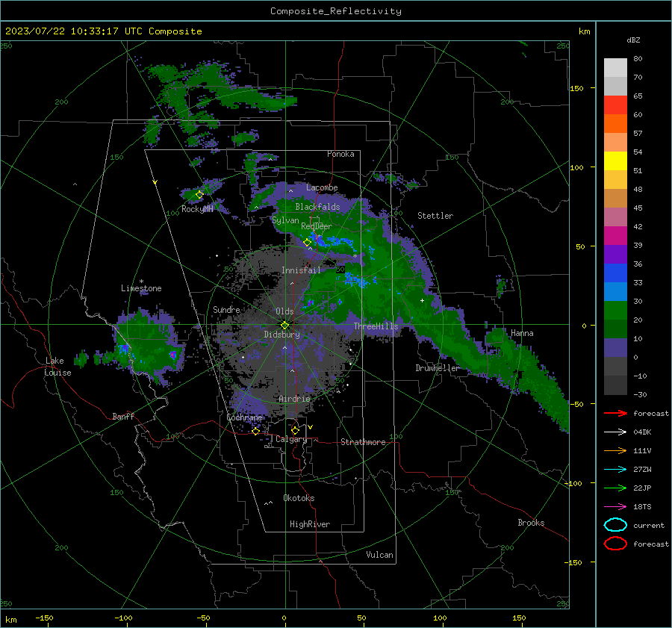The width and height of the screenshot is (672, 628).
Task: Click the Hanna town label
Action: (522, 333)
